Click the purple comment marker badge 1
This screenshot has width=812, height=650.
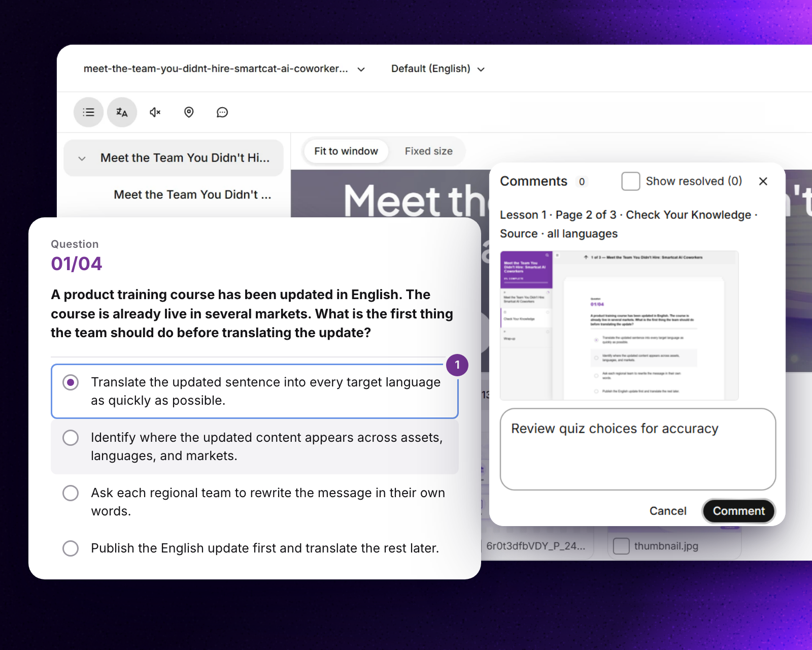coord(457,365)
